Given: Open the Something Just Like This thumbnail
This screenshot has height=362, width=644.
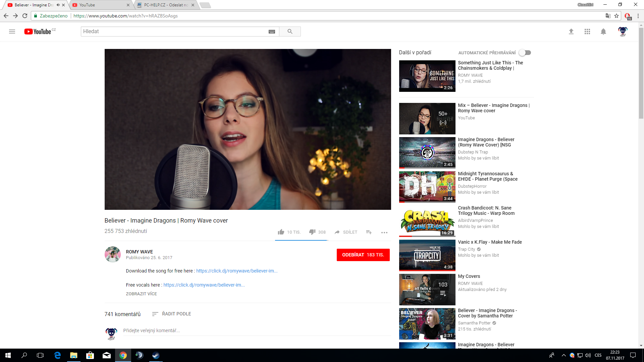Looking at the screenshot, I should (427, 76).
